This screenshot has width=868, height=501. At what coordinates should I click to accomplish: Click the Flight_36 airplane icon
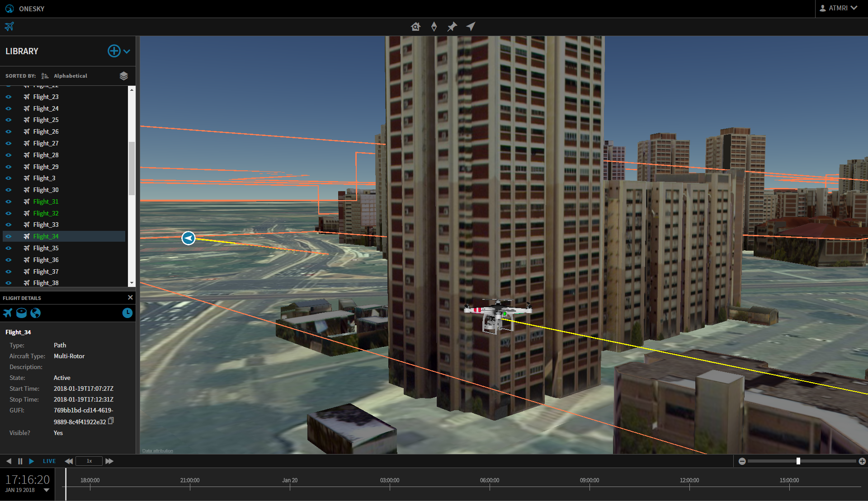click(27, 260)
